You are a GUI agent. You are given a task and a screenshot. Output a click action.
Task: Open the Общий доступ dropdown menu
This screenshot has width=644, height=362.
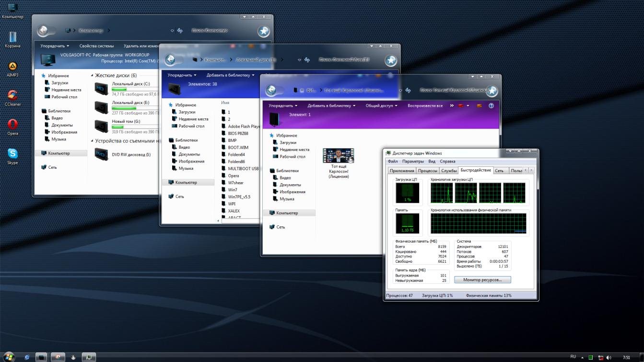click(381, 105)
